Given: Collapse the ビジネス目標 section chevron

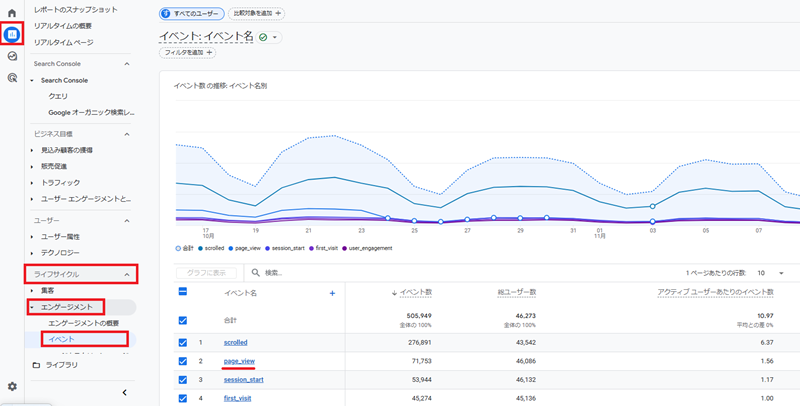Looking at the screenshot, I should [x=127, y=134].
